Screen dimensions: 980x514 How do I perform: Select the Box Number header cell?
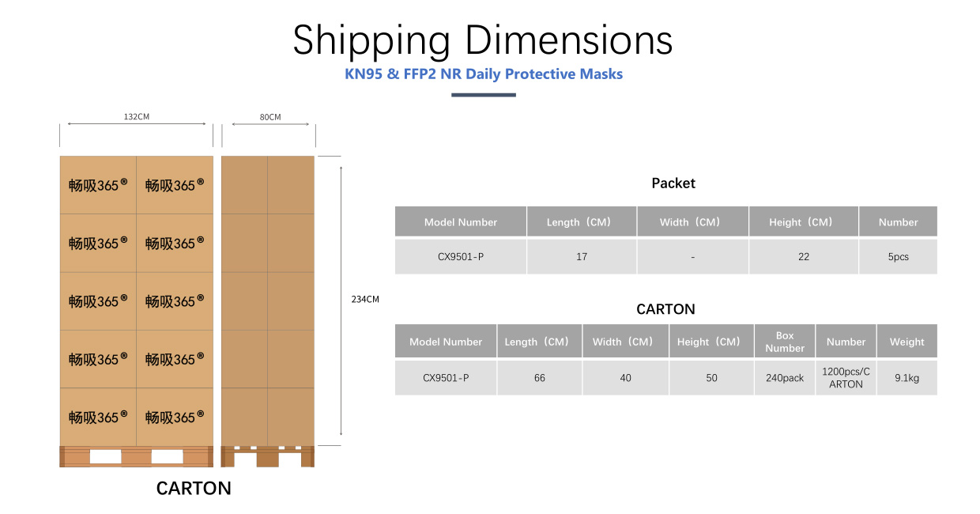pos(785,342)
